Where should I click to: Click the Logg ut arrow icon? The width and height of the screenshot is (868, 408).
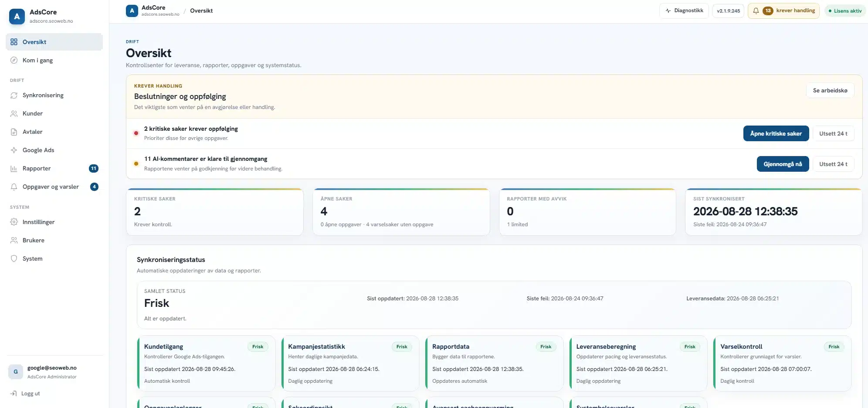click(x=14, y=393)
